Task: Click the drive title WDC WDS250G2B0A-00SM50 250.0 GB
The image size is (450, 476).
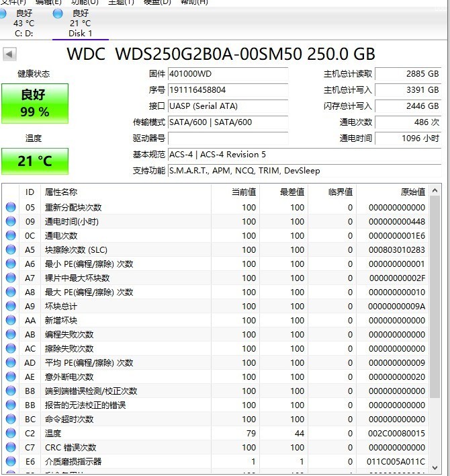Action: [221, 54]
